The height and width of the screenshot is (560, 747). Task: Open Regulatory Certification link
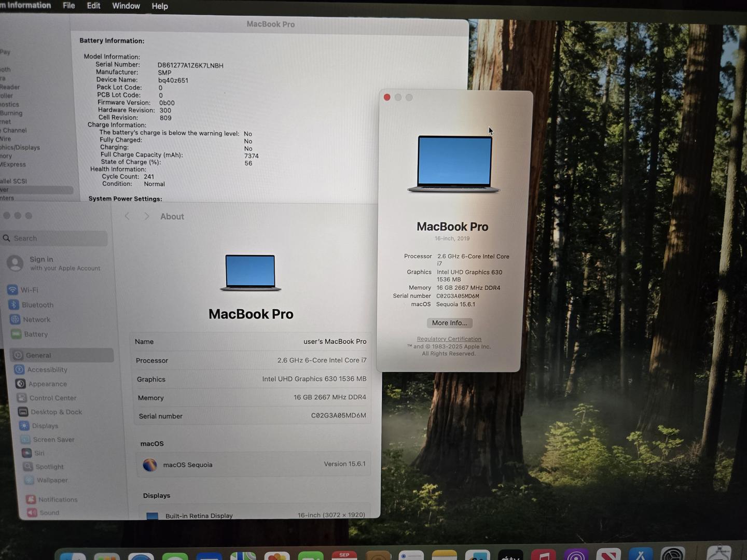(449, 339)
